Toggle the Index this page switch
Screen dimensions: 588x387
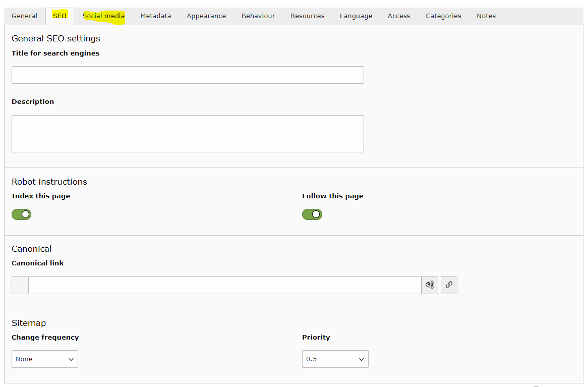click(22, 214)
